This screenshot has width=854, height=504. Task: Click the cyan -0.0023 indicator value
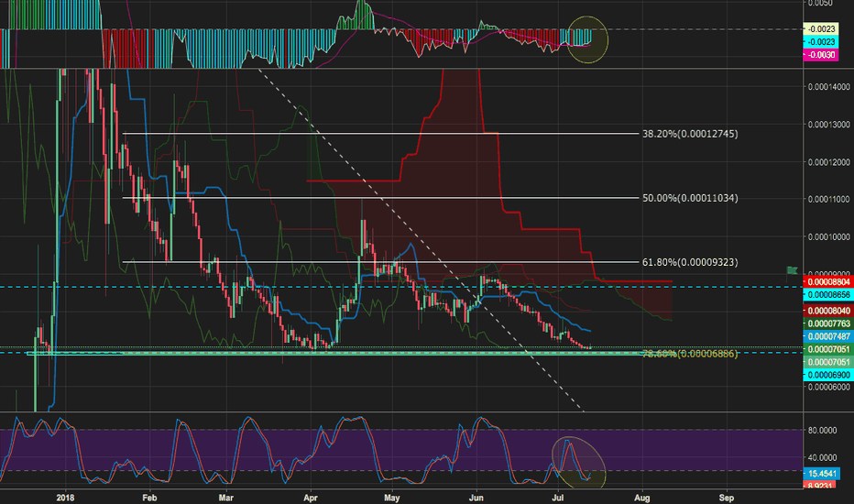pyautogui.click(x=820, y=42)
